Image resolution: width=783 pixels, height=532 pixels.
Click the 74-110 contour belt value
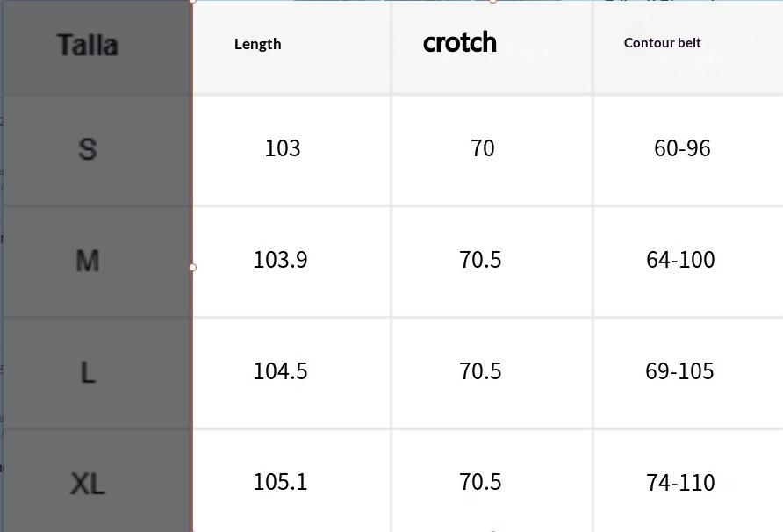coord(680,483)
